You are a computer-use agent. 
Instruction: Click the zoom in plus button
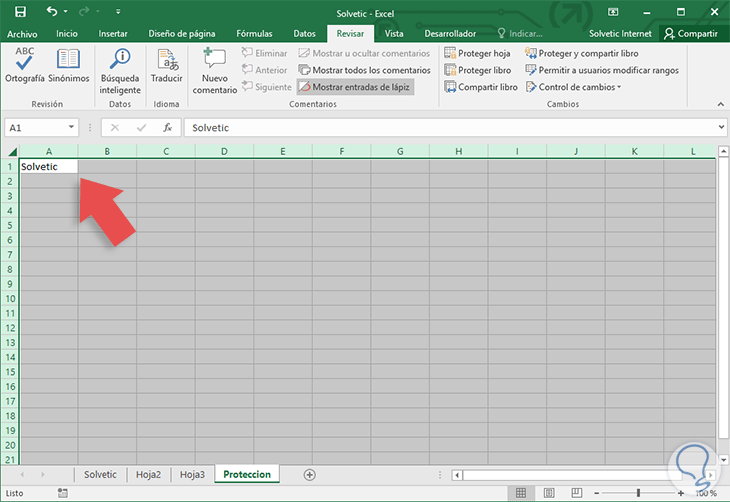pos(681,493)
